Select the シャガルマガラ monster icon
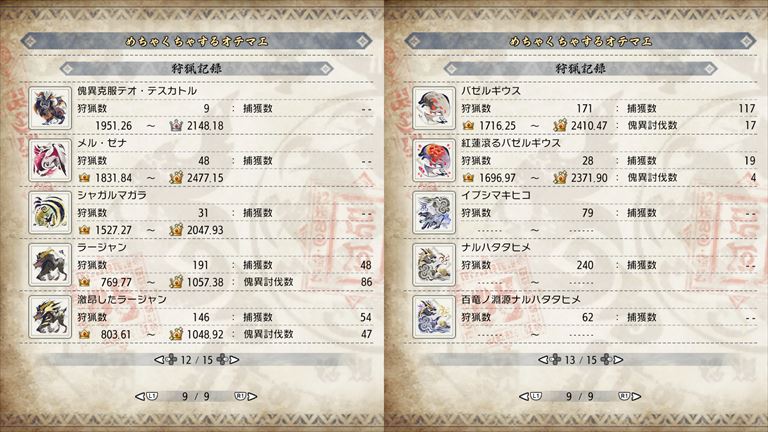The image size is (768, 432). point(50,213)
